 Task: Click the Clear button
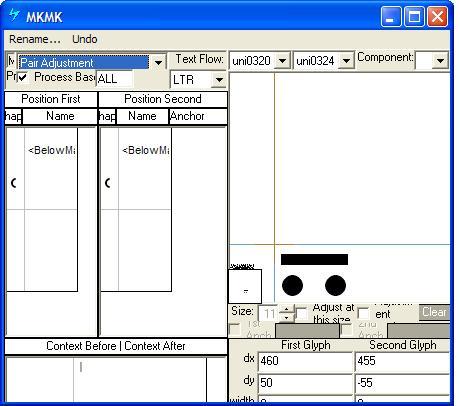[434, 312]
